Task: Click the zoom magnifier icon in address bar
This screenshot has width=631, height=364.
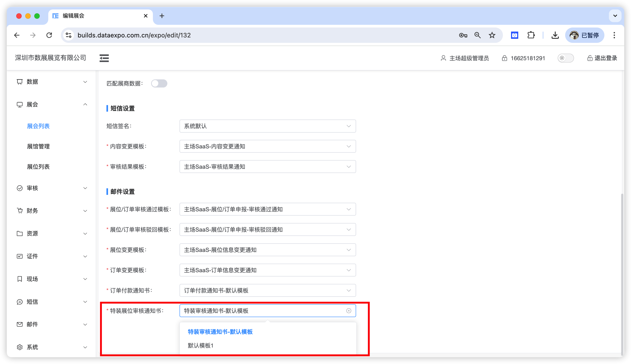Action: (x=477, y=35)
